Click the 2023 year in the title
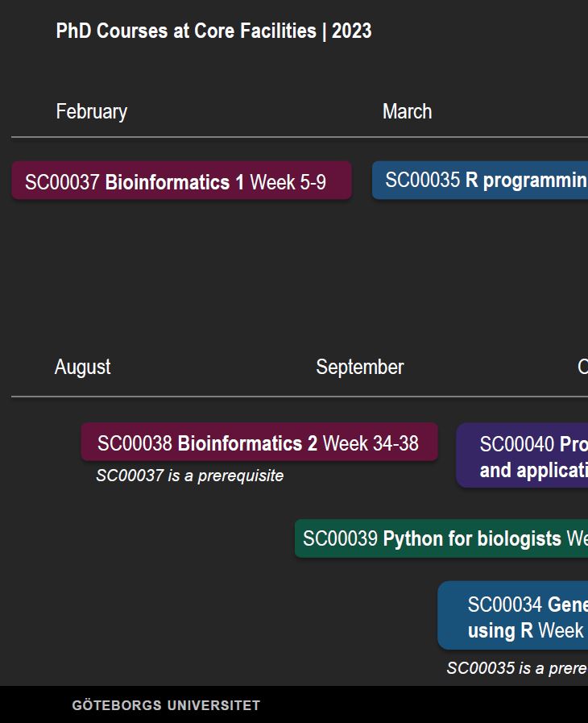 tap(351, 31)
